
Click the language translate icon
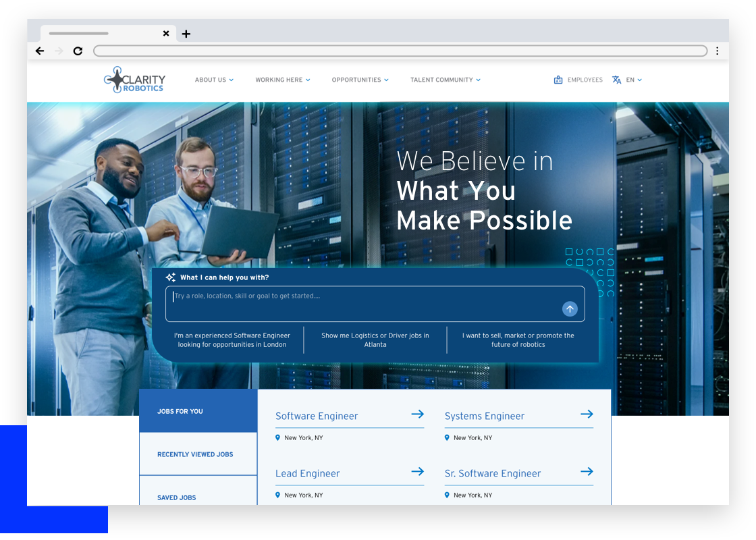pos(617,80)
